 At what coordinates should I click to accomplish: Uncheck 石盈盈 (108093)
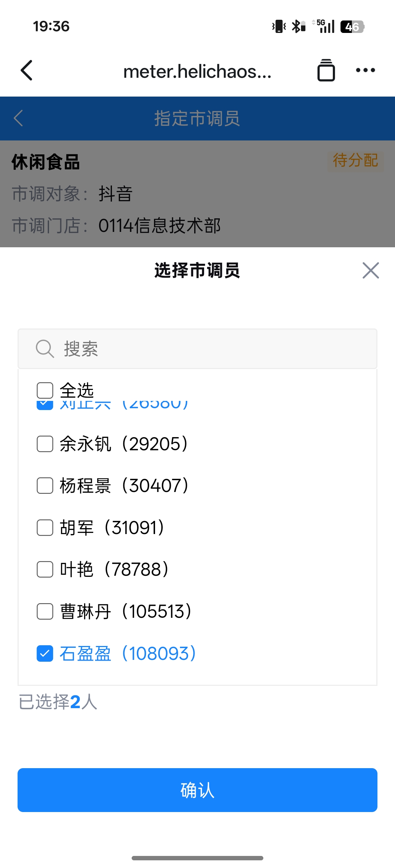pyautogui.click(x=45, y=654)
